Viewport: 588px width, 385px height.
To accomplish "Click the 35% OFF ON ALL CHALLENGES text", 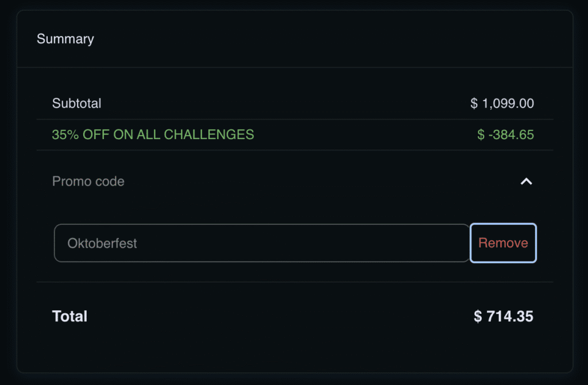I will click(x=153, y=134).
